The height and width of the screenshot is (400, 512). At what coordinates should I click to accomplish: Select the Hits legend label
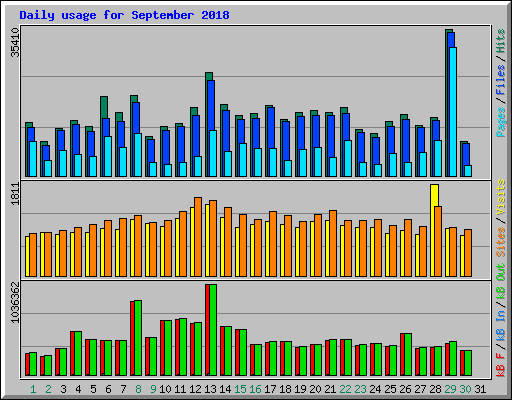click(x=500, y=41)
